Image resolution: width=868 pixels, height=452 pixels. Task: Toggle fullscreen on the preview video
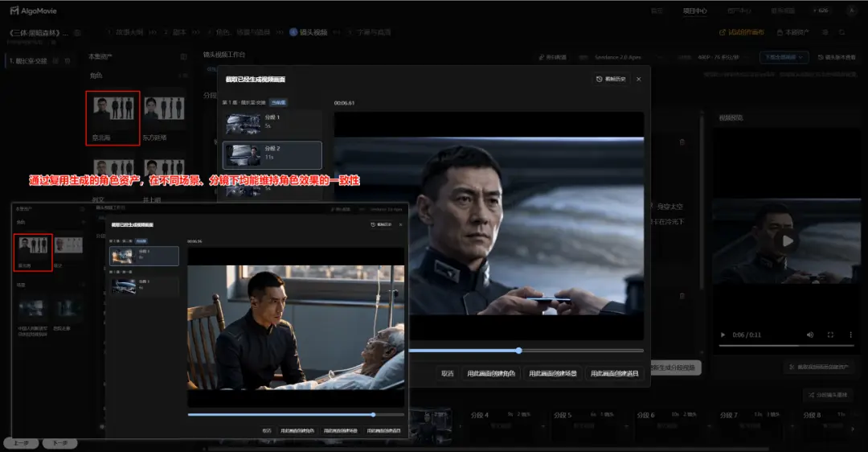click(x=830, y=335)
